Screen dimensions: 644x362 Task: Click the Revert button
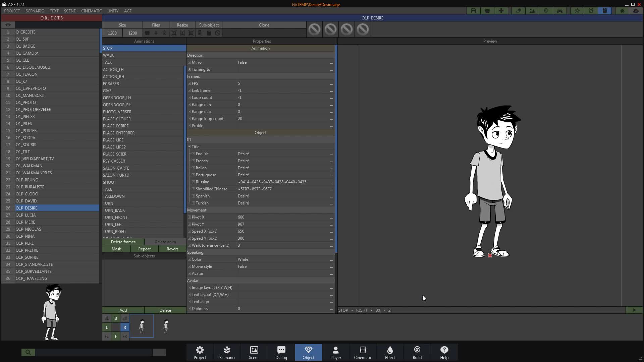pyautogui.click(x=172, y=249)
